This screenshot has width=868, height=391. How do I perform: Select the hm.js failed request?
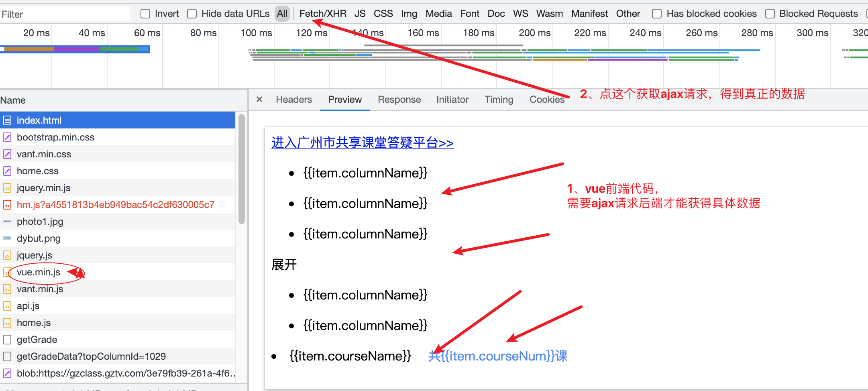[118, 205]
